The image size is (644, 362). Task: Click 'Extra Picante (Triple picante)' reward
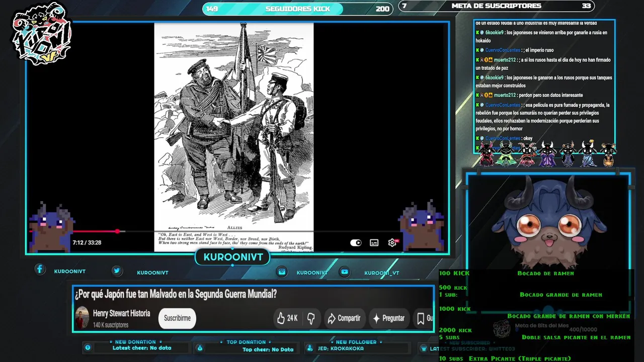click(520, 358)
